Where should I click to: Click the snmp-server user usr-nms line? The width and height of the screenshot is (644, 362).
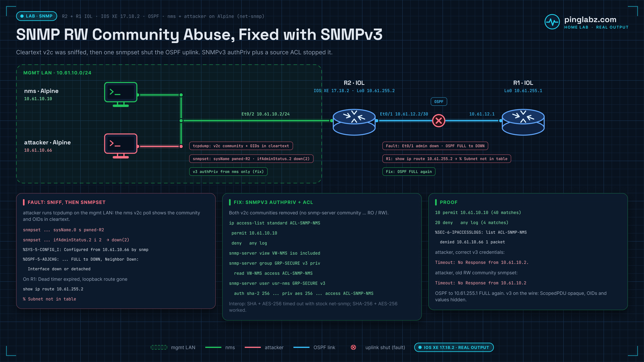(x=277, y=283)
